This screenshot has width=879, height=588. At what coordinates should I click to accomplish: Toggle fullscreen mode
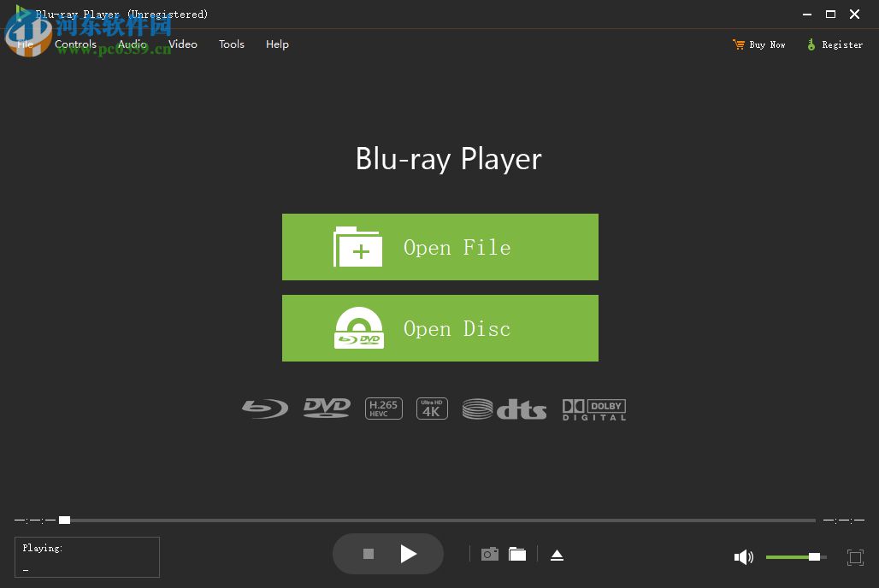point(855,556)
